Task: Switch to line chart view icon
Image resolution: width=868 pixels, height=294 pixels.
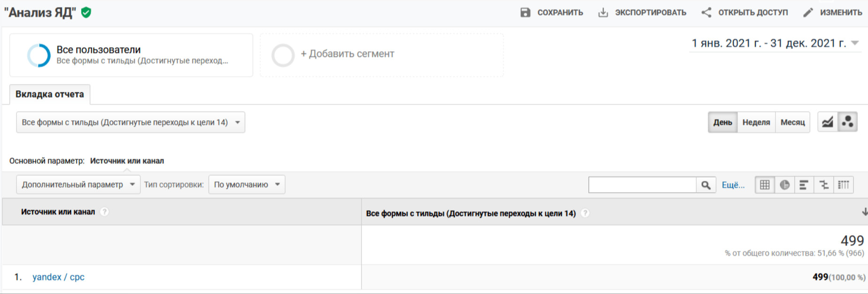Action: click(828, 122)
